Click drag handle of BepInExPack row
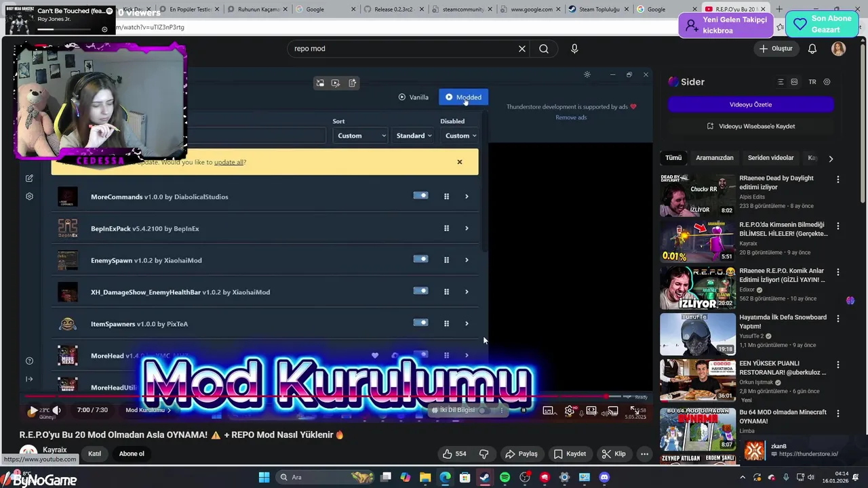 [446, 228]
